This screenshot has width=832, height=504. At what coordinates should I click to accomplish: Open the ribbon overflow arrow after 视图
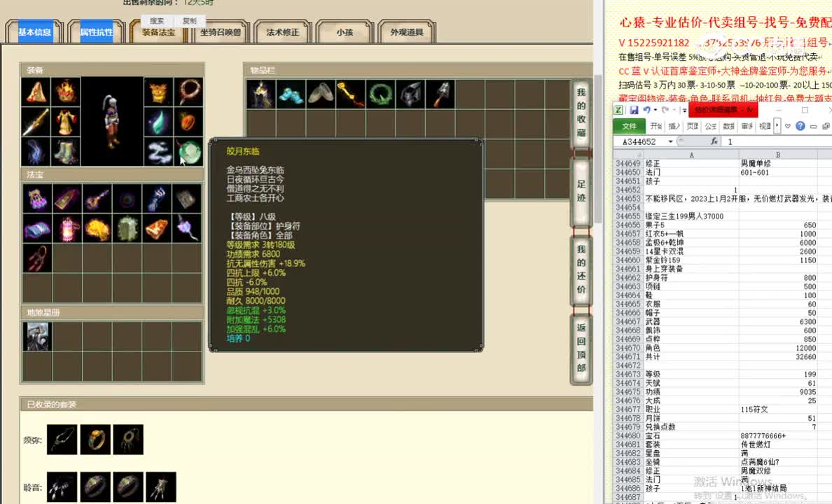tap(777, 127)
